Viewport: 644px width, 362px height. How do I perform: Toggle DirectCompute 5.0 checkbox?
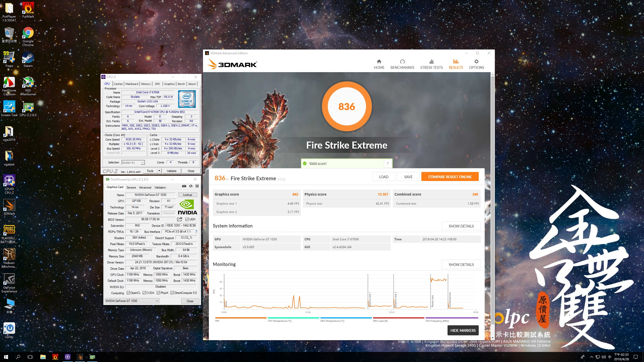coord(172,293)
